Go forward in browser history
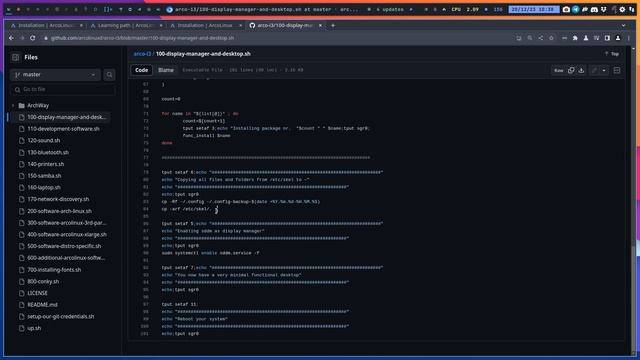640x360 pixels. click(x=22, y=38)
